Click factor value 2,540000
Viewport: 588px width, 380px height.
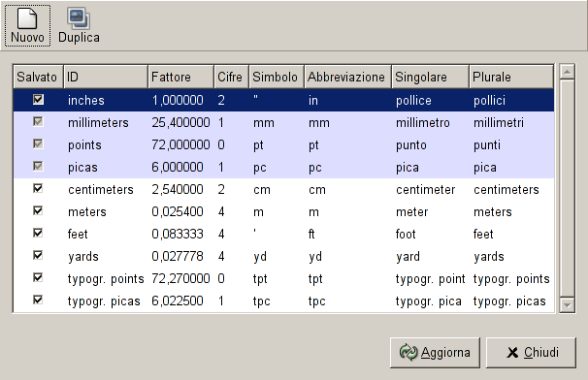point(178,189)
